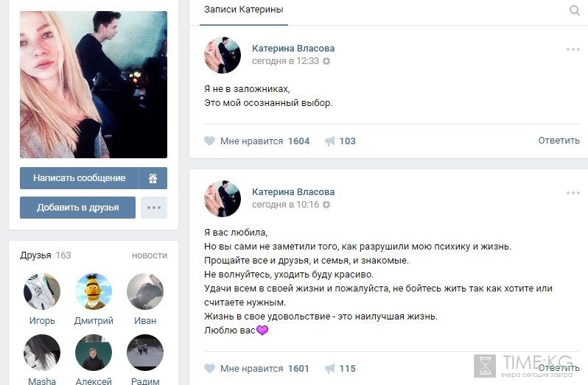
Task: Select the Записи Катерины tab
Action: pos(244,10)
